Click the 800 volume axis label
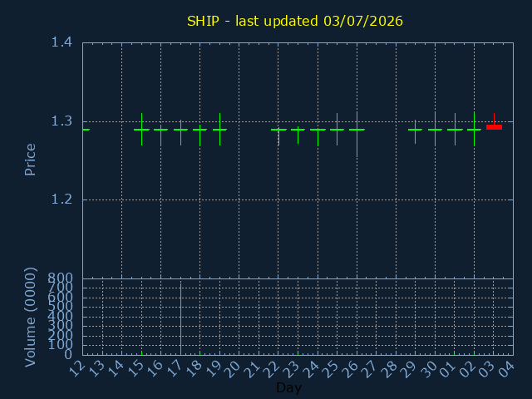 coord(60,278)
